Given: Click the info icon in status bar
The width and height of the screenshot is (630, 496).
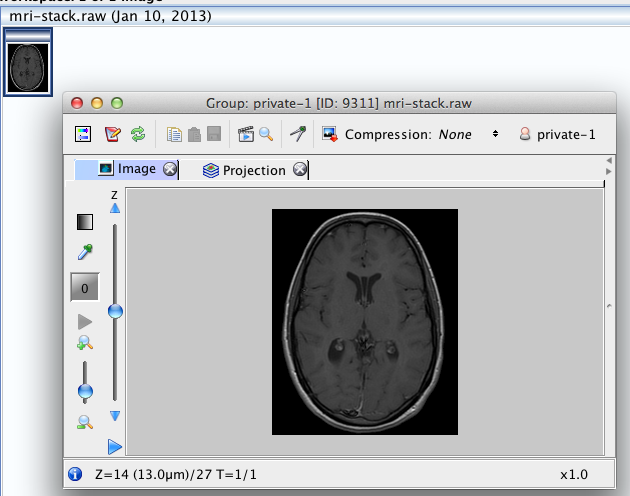Looking at the screenshot, I should click(75, 474).
